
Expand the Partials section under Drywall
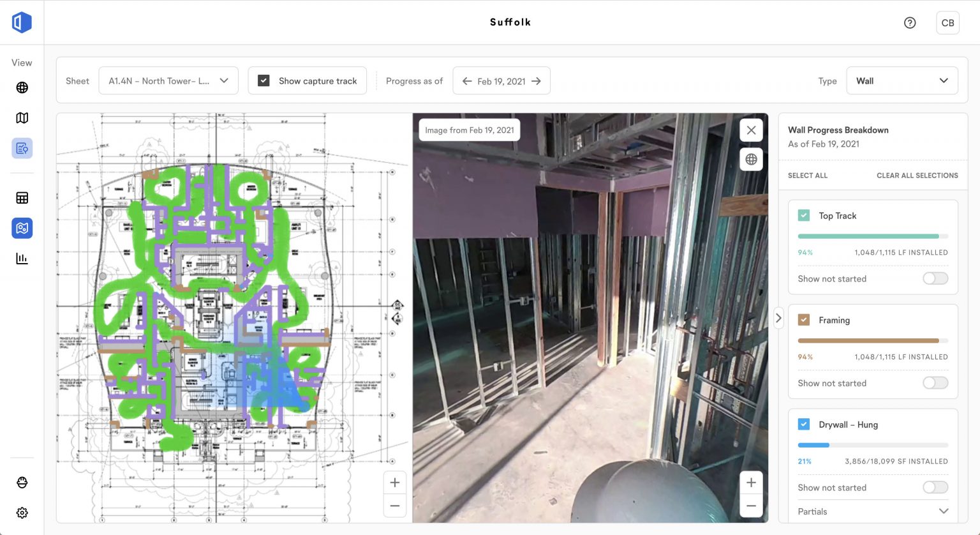(x=943, y=511)
